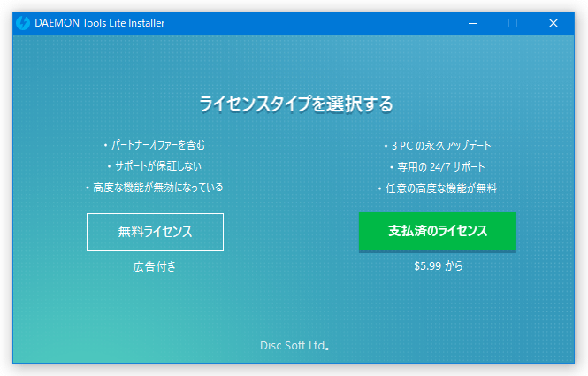Click the disabled maximize button in title bar
The image size is (588, 376).
click(513, 23)
